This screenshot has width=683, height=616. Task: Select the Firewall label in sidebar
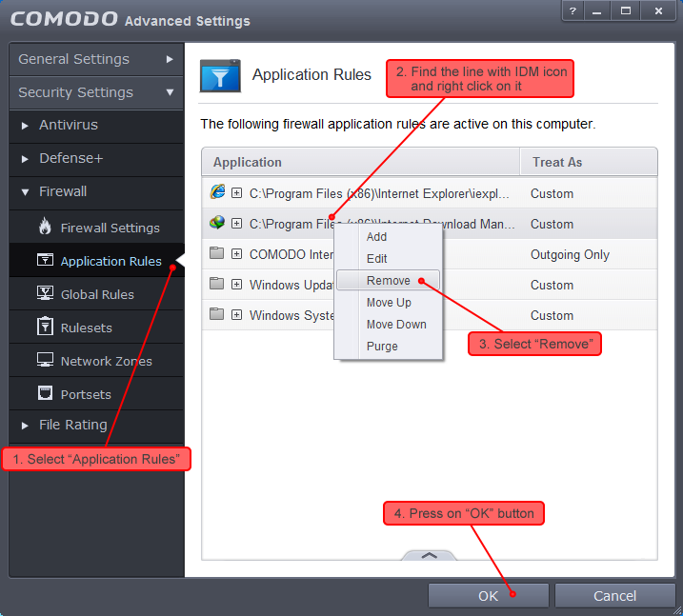click(x=63, y=191)
